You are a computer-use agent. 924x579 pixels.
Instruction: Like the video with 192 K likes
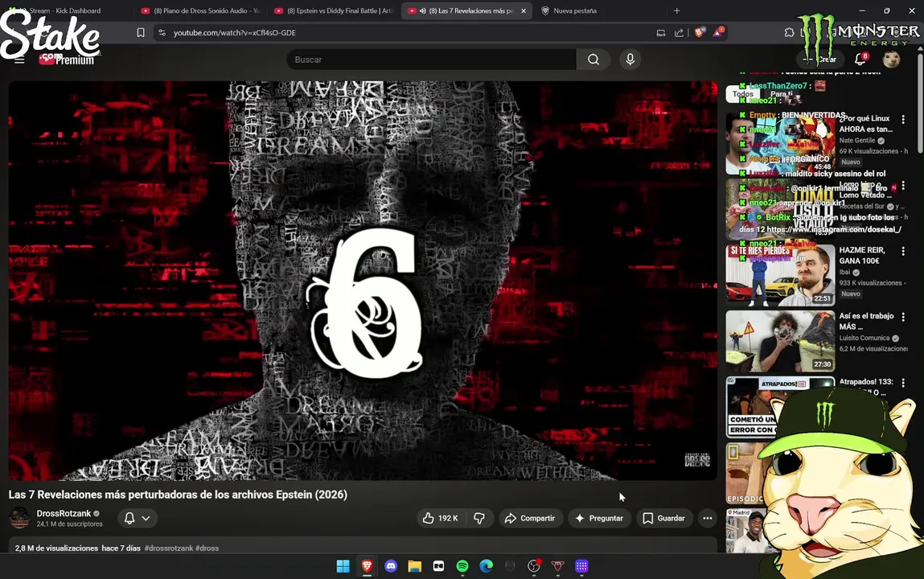point(441,519)
